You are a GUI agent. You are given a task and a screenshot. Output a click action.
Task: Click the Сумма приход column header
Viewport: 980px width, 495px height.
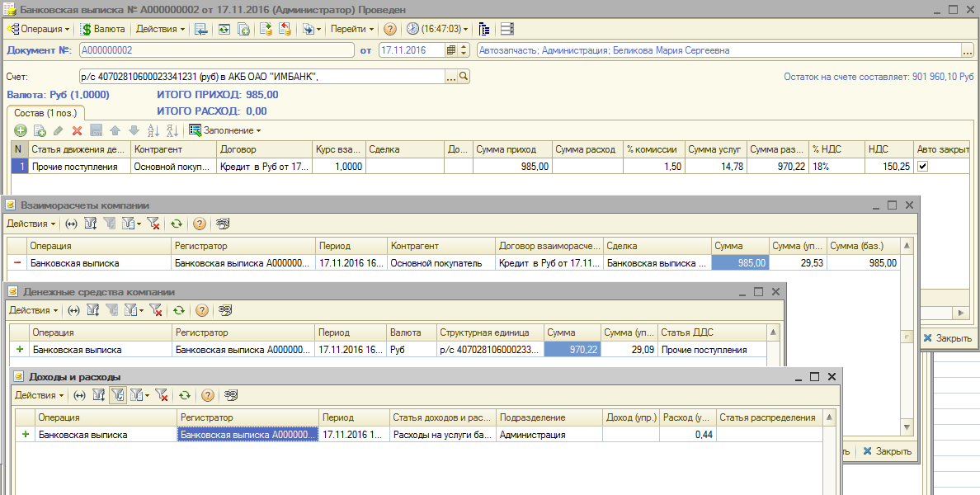pos(512,149)
